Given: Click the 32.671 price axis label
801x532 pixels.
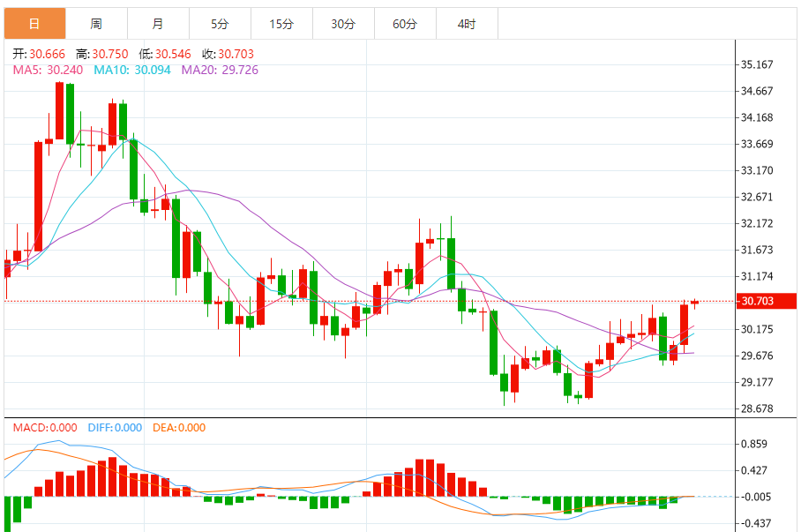Looking at the screenshot, I should (757, 198).
